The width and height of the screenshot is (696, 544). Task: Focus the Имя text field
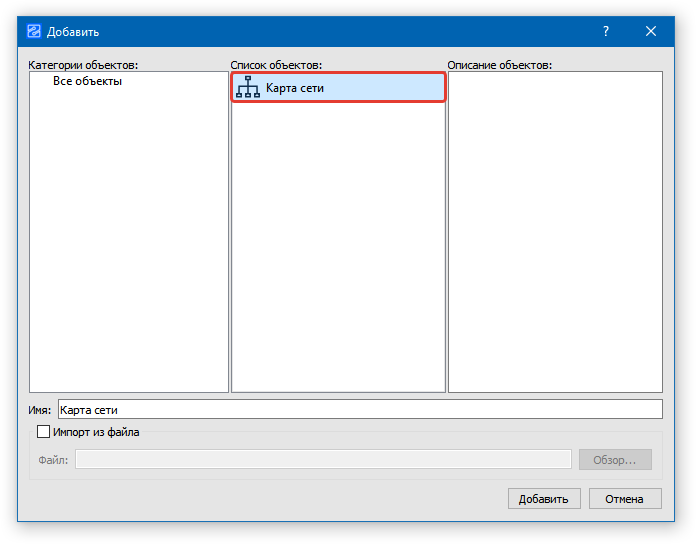(360, 409)
